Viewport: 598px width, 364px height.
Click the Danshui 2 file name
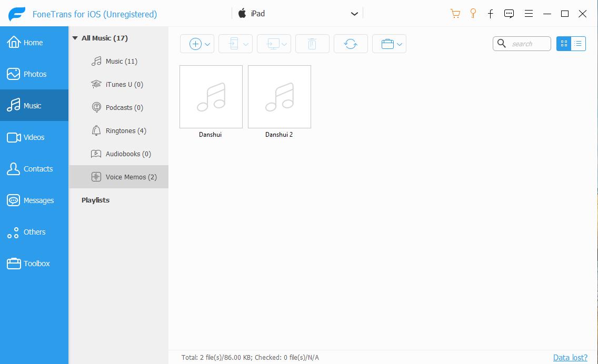pos(279,135)
